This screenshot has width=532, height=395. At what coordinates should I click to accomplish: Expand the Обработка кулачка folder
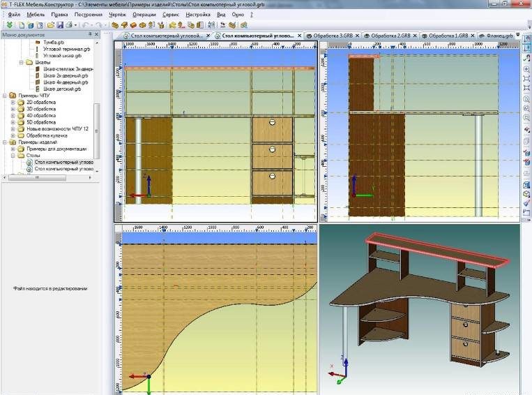tap(13, 135)
